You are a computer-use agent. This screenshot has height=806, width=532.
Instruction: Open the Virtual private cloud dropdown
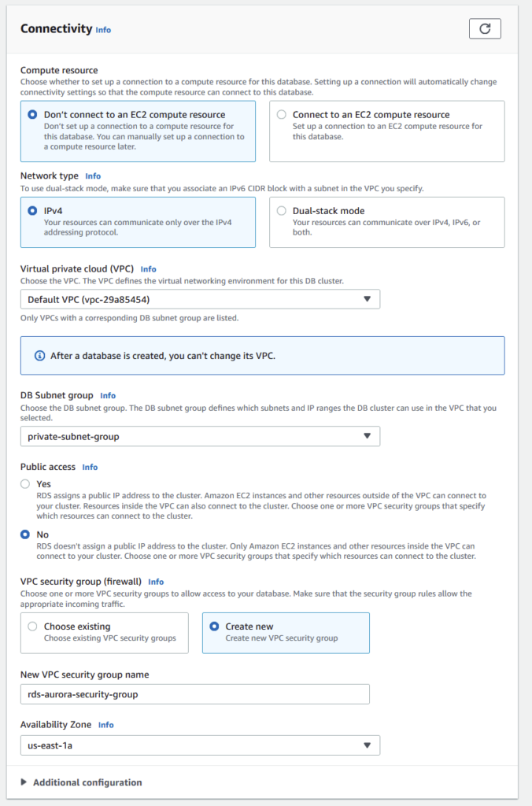pyautogui.click(x=200, y=299)
